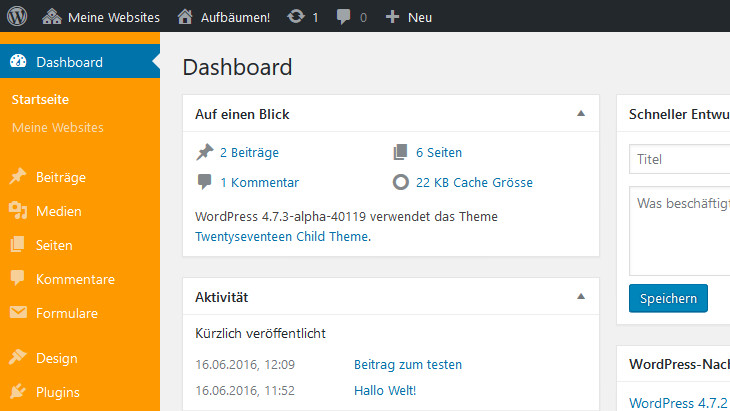Viewport: 730px width, 411px height.
Task: Click the Medien icon in sidebar
Action: [x=17, y=211]
